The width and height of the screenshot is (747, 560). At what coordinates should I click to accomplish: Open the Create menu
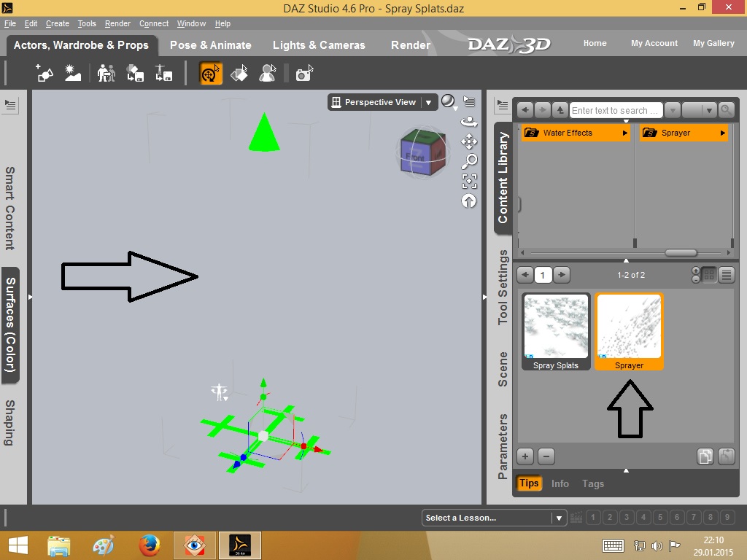(57, 23)
